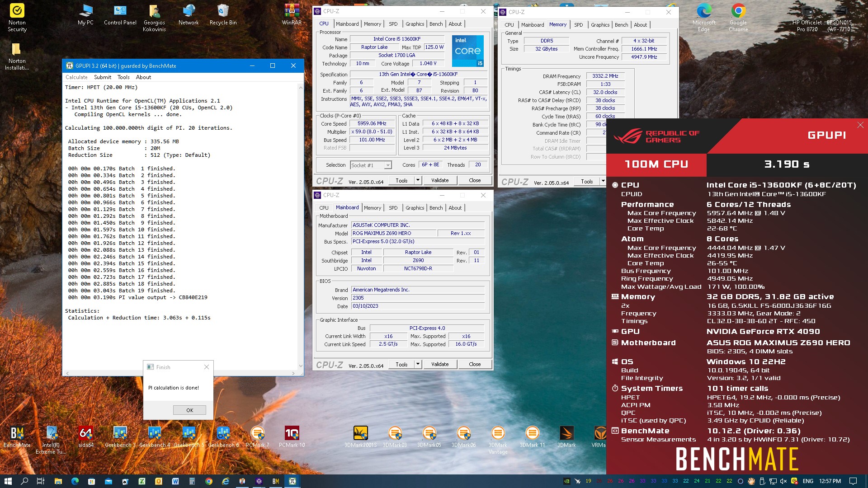Launch the WinRAR desktop shortcut

(x=292, y=14)
